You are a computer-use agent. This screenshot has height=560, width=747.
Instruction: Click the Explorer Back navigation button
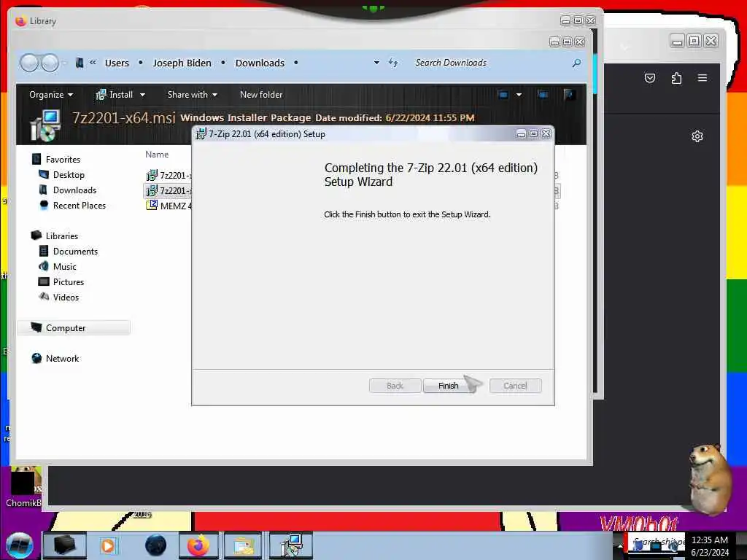(29, 63)
